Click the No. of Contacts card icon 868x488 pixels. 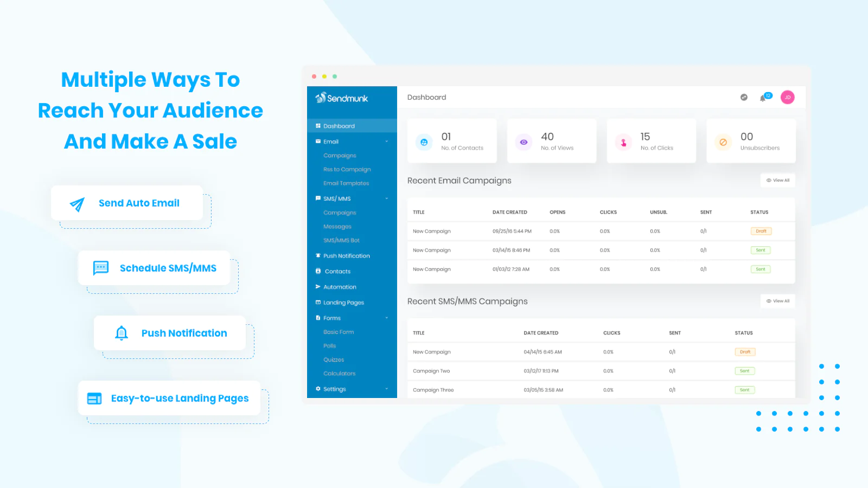424,142
